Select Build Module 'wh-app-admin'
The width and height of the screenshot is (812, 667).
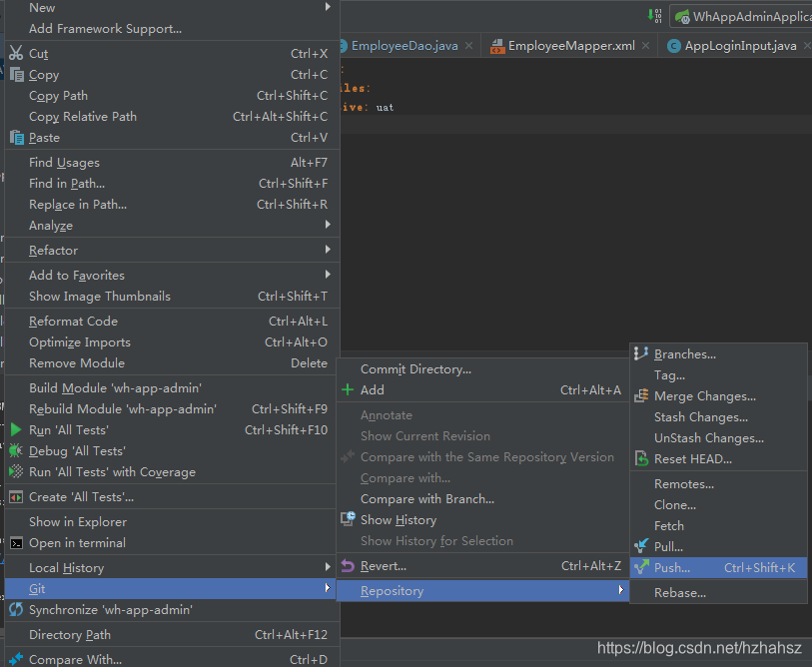pos(172,387)
